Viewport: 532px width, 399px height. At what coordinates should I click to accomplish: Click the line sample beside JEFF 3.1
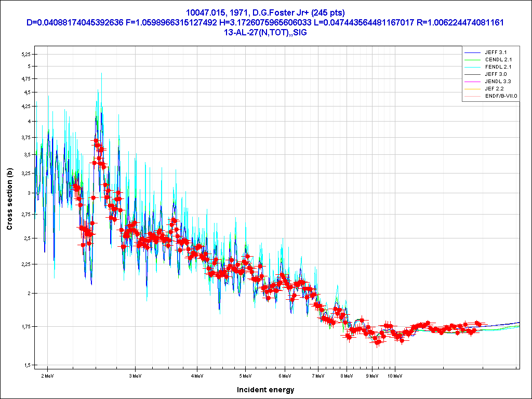[x=472, y=52]
